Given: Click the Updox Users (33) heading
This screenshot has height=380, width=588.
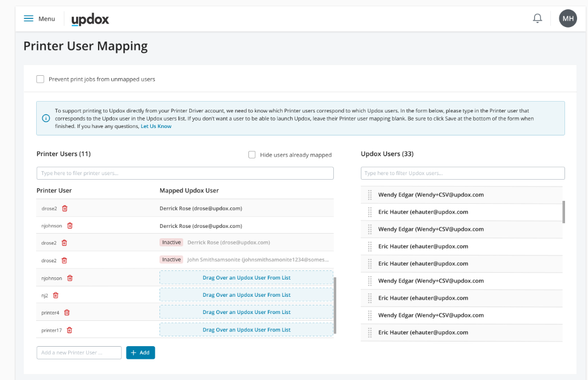Looking at the screenshot, I should (387, 154).
